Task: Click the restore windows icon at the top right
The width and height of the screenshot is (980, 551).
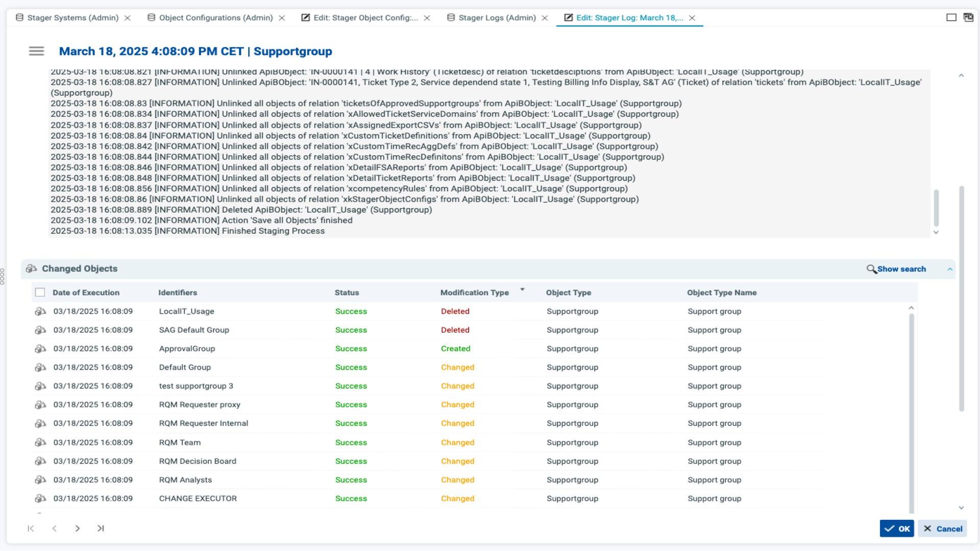Action: [x=968, y=17]
